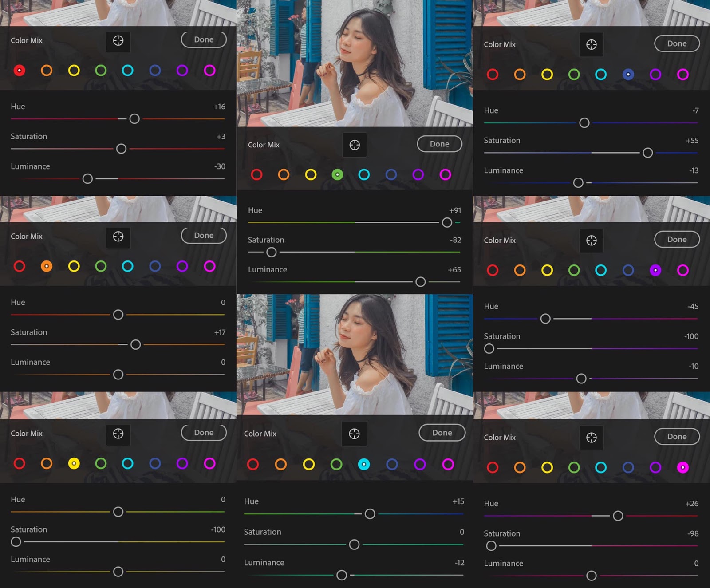The width and height of the screenshot is (710, 588).
Task: Click the Saturation value -98
Action: click(693, 533)
